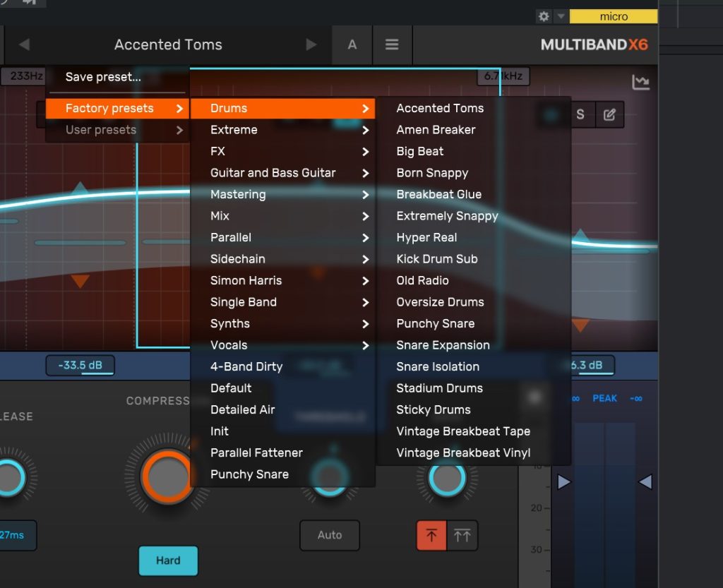Select the Punchy Snare drum preset
723x588 pixels.
click(436, 323)
